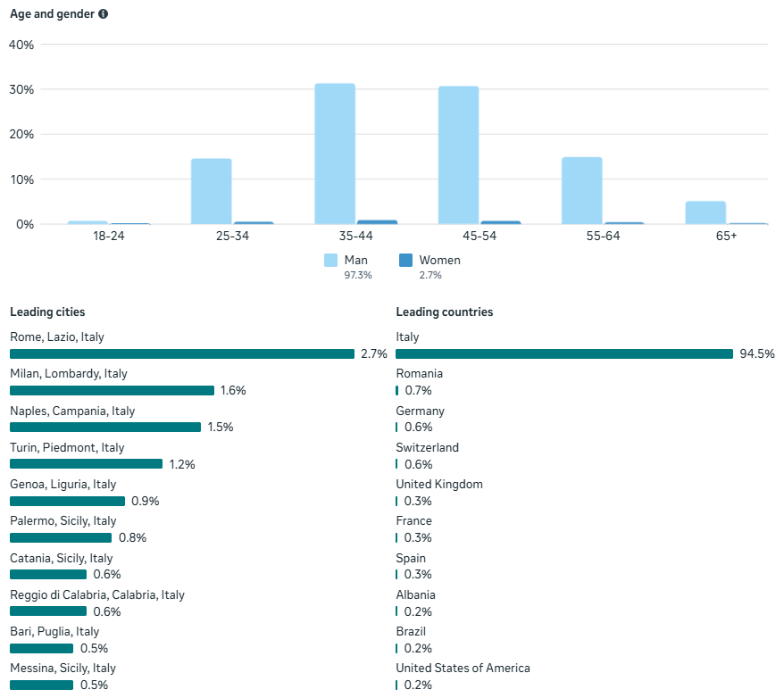Click the Man bar for ages 55-64

click(x=581, y=190)
